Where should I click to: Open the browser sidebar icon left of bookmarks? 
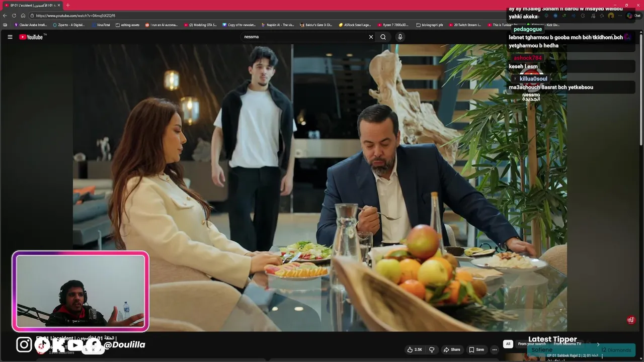tap(5, 25)
